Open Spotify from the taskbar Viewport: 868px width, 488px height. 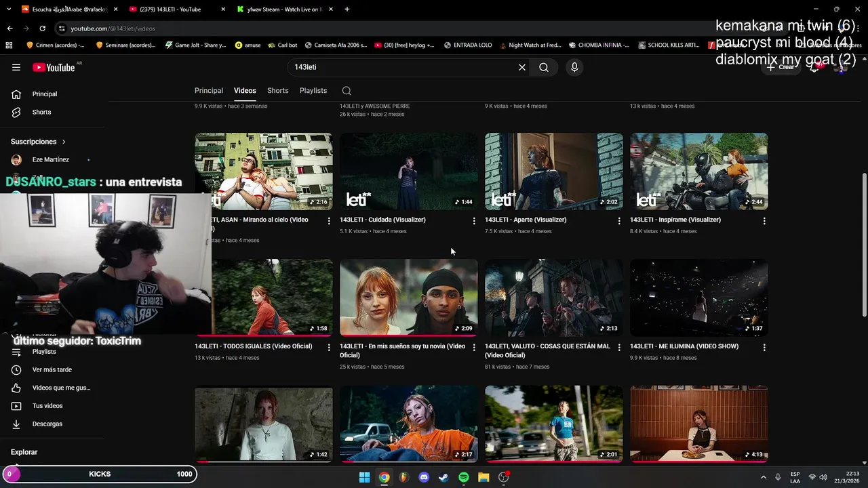(464, 477)
